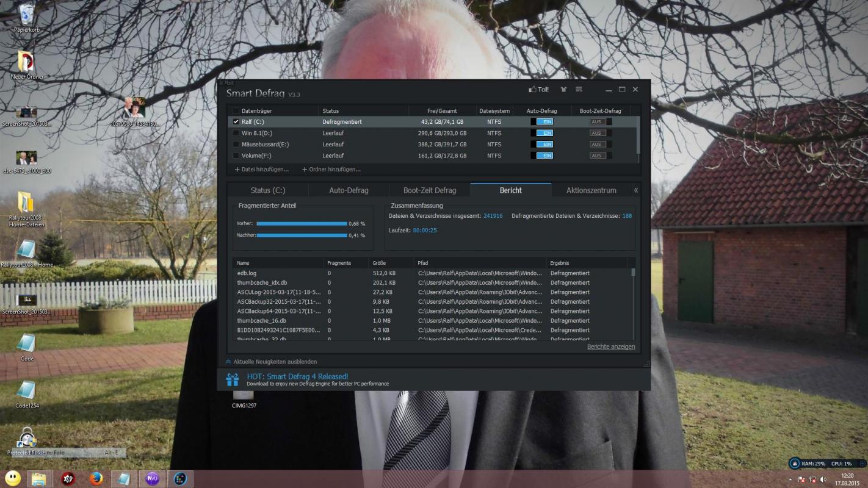Toggle the select-all Datenträger header checkbox
Screen dimensions: 868x488
pyautogui.click(x=236, y=111)
